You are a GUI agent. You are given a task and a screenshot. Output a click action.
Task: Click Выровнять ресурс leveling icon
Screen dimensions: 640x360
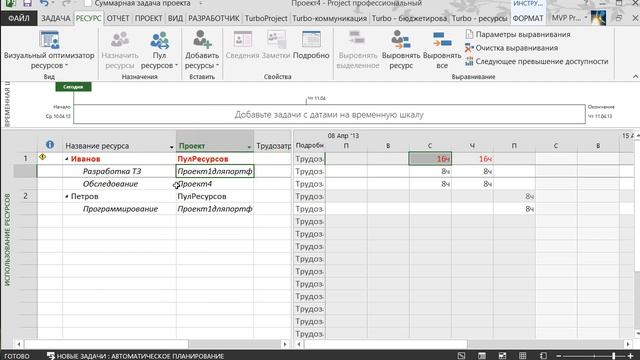[400, 40]
